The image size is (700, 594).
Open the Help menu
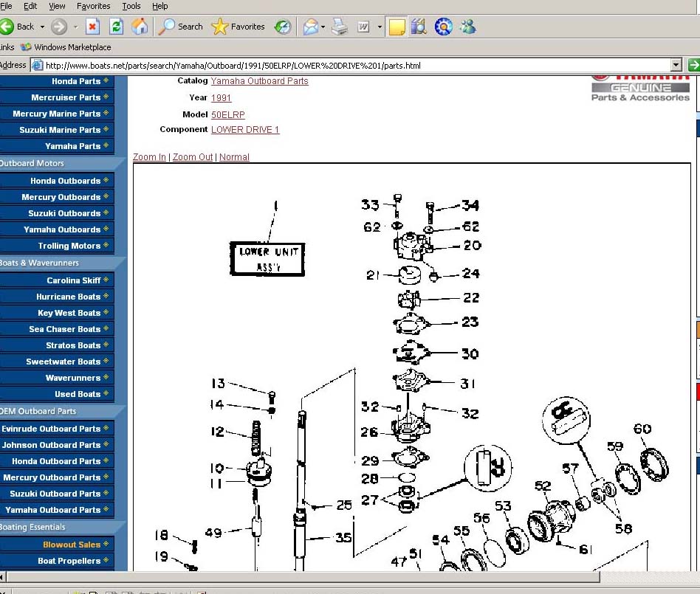click(159, 6)
